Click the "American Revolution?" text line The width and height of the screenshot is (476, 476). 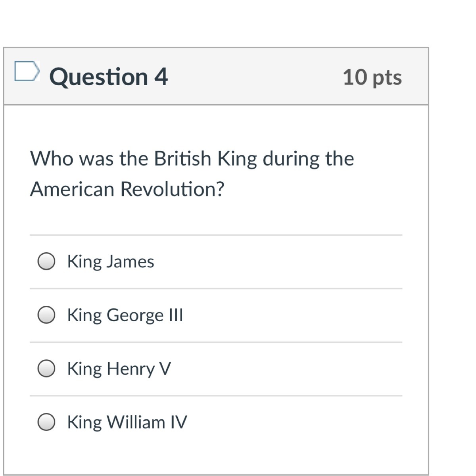pyautogui.click(x=127, y=189)
